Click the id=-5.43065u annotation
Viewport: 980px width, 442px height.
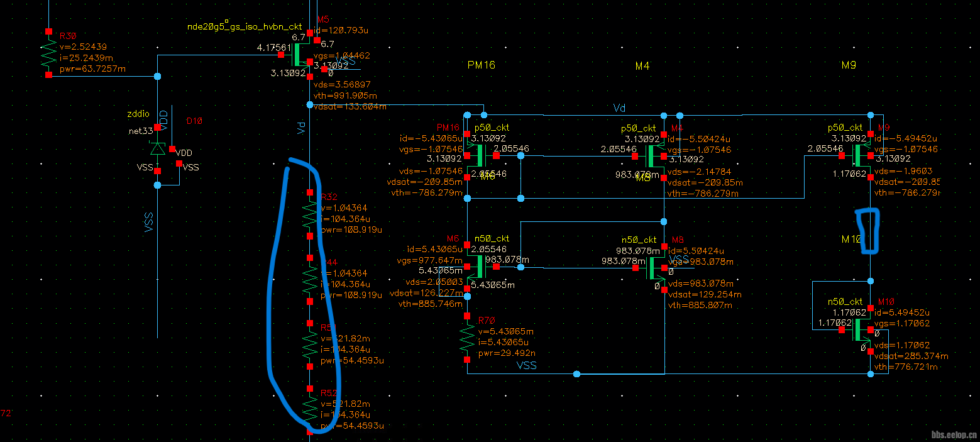[431, 138]
